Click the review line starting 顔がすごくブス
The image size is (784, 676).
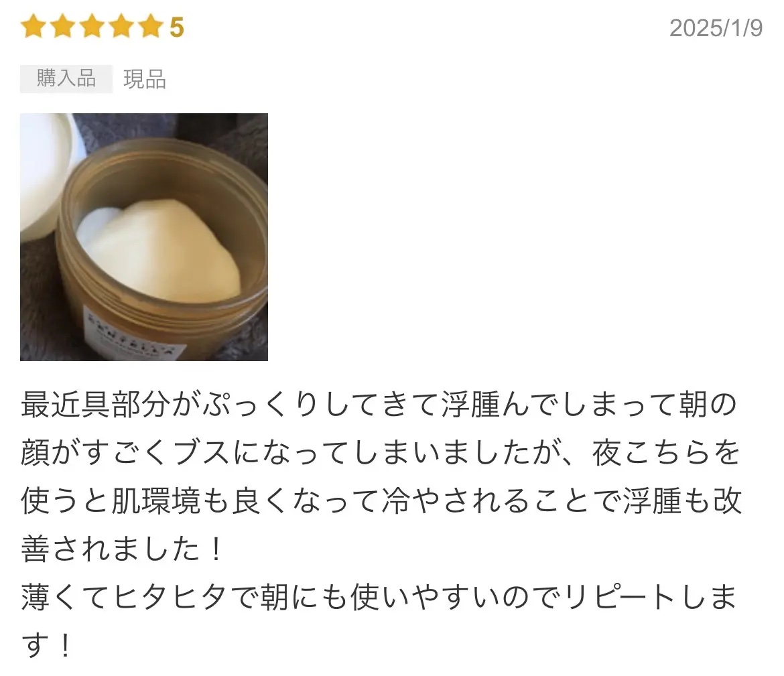pos(381,453)
